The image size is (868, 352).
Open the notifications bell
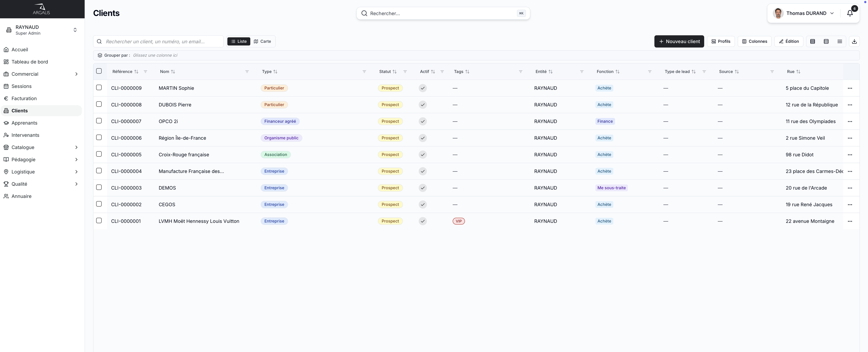click(x=850, y=13)
